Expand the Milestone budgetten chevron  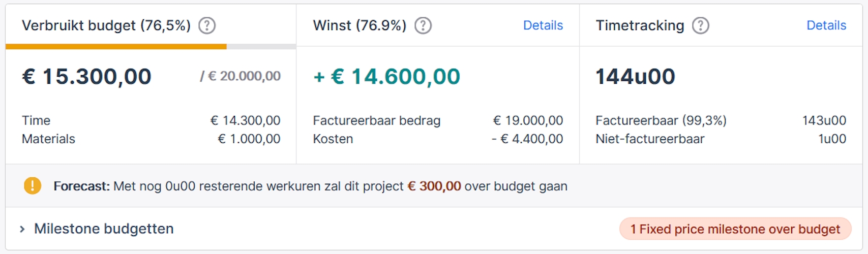[x=22, y=229]
